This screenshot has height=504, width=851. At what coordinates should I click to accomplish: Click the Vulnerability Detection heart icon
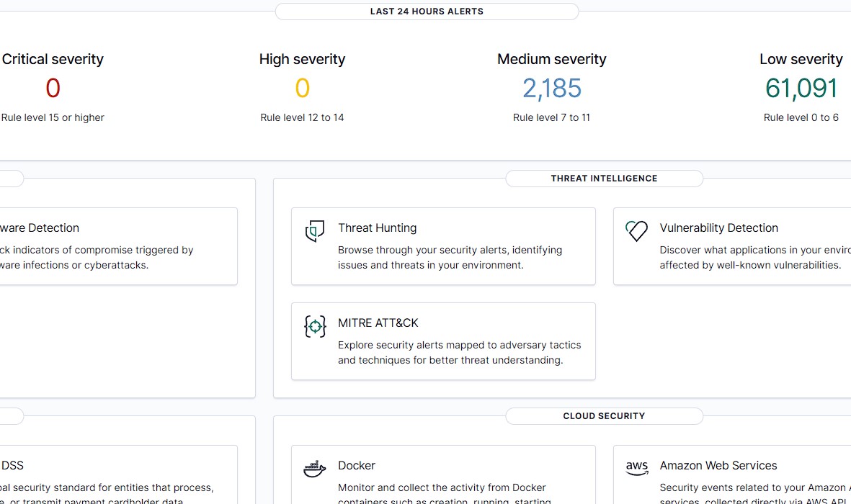point(636,231)
